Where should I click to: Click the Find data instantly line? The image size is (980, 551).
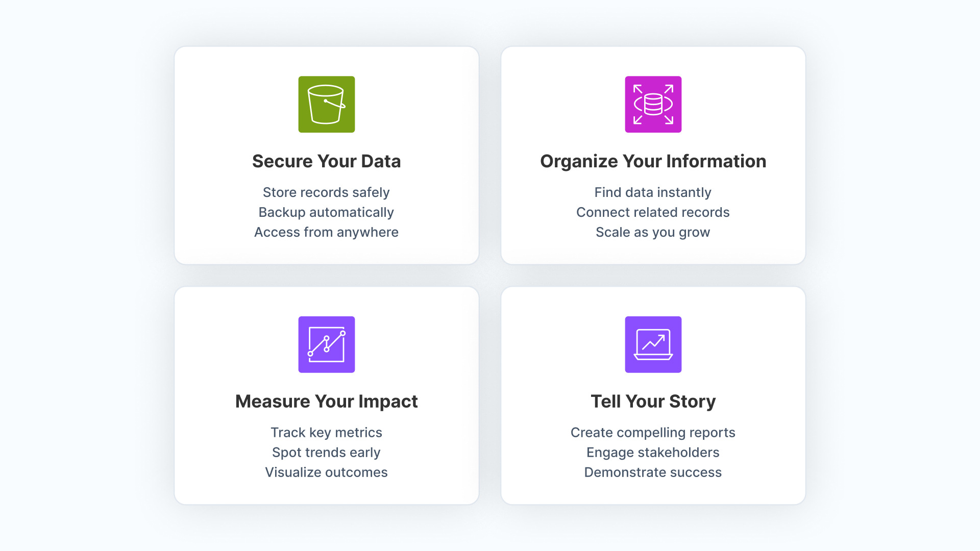(x=653, y=192)
